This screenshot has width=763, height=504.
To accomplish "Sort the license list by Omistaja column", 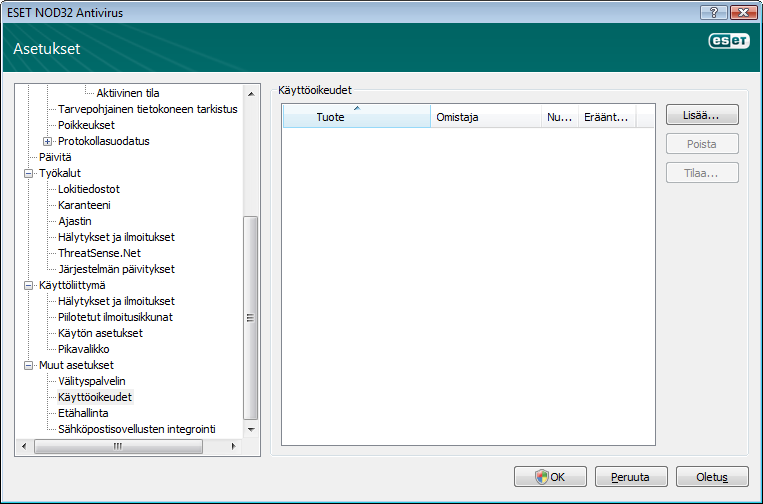I will 486,116.
